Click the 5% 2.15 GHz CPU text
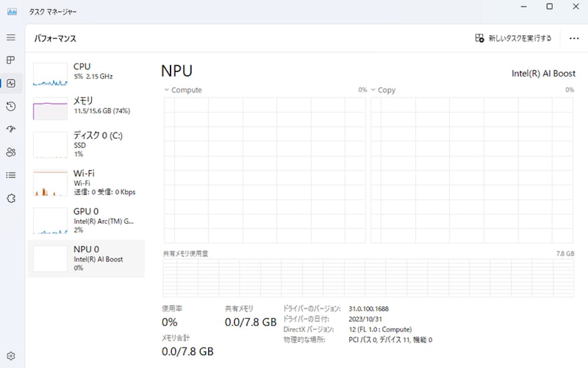Image resolution: width=588 pixels, height=368 pixels. [x=93, y=77]
